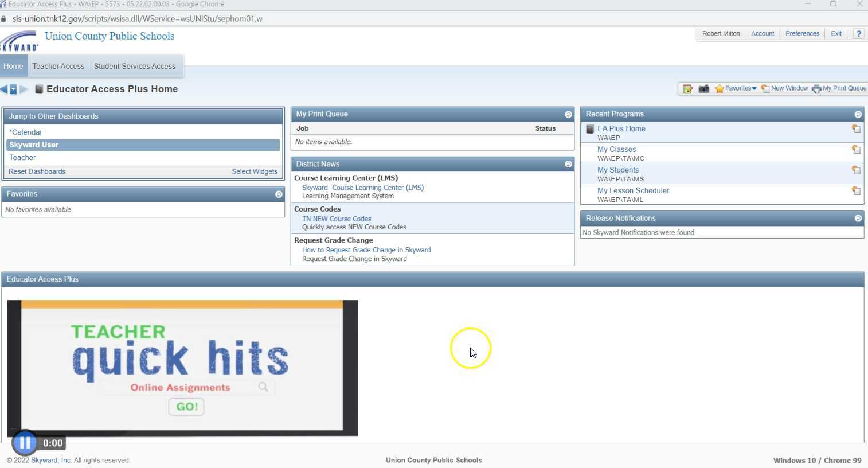Open the Teacher Access tab
868x468 pixels.
[x=58, y=67]
